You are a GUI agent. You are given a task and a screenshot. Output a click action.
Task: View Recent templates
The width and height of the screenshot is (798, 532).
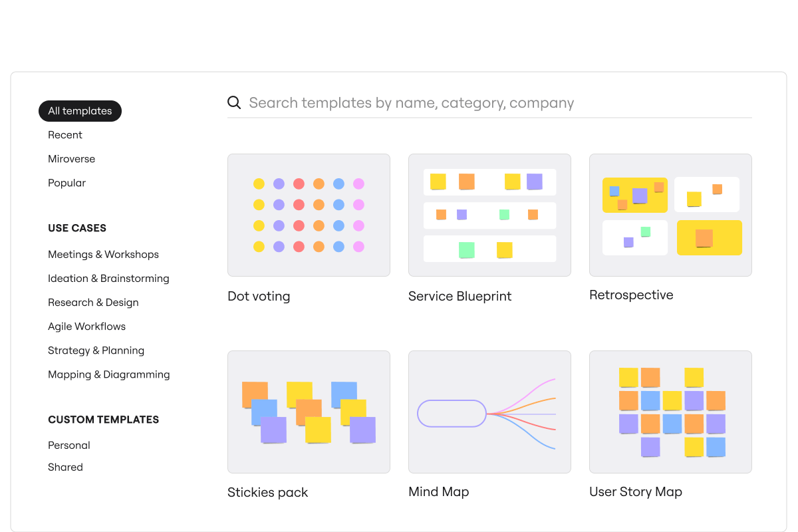click(x=65, y=134)
